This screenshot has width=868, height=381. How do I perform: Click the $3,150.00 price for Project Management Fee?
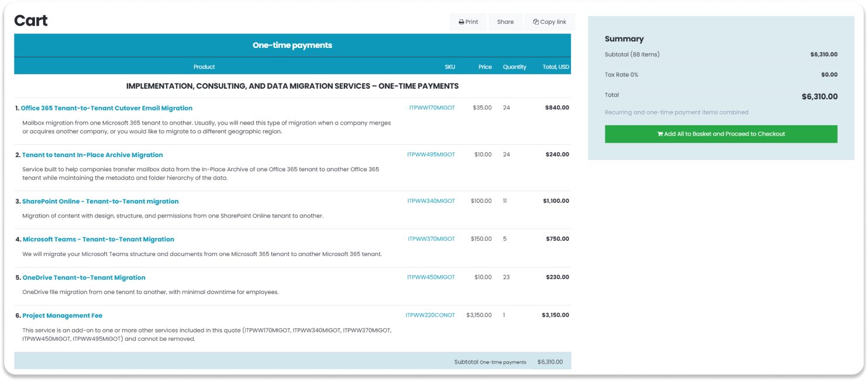(x=479, y=315)
